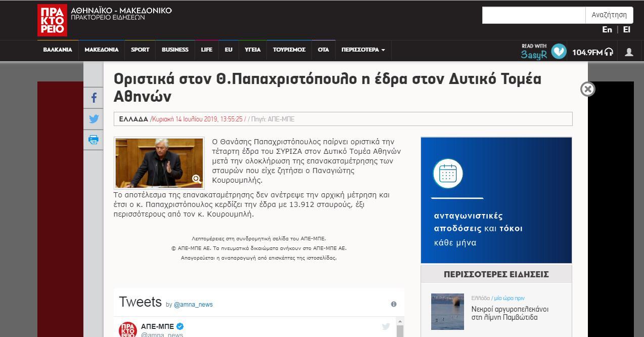Print the article using printer icon
Viewport: 644px width, 337px height.
[x=94, y=140]
